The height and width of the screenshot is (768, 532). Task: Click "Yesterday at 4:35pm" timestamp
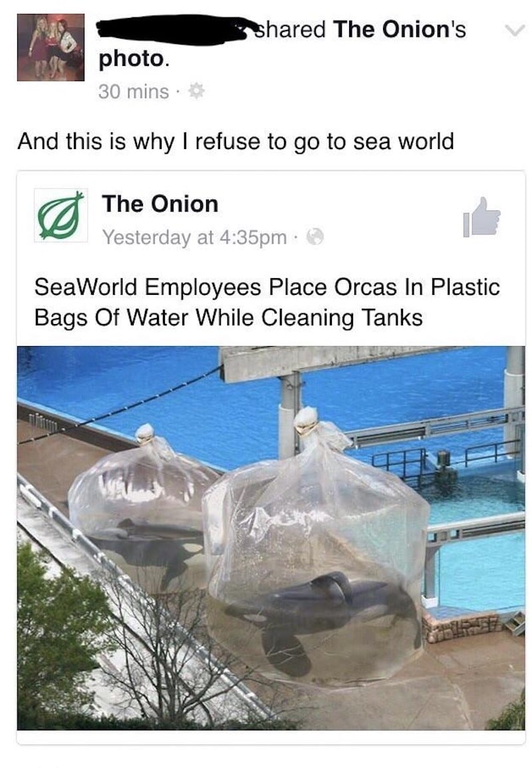pos(194,238)
